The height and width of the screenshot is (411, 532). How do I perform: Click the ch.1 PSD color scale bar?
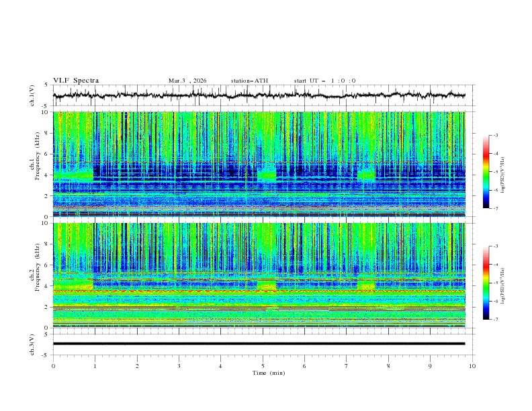486,172
